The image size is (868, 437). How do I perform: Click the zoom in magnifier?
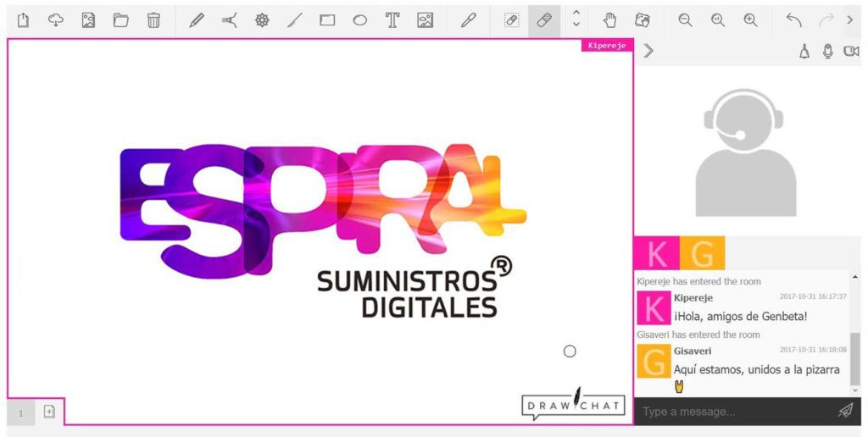point(751,20)
